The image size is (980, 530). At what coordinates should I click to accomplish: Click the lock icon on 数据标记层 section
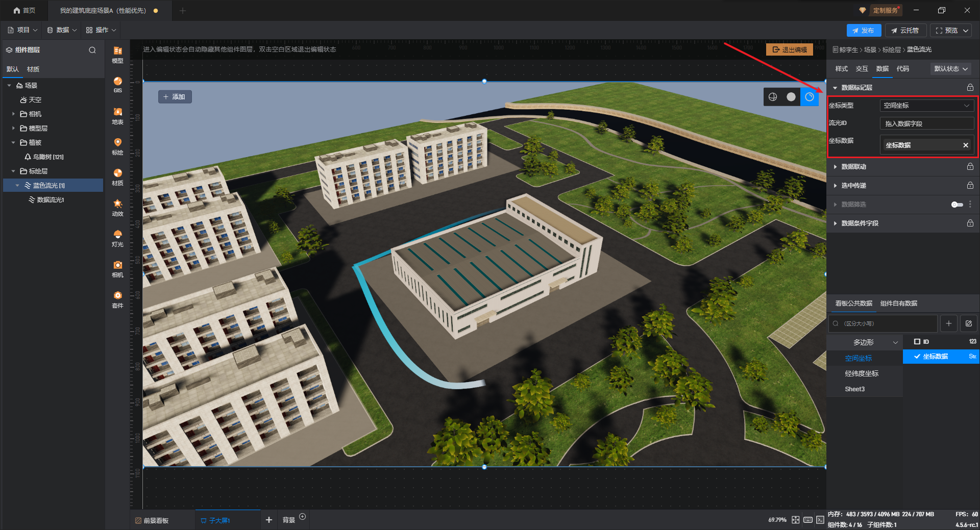970,88
